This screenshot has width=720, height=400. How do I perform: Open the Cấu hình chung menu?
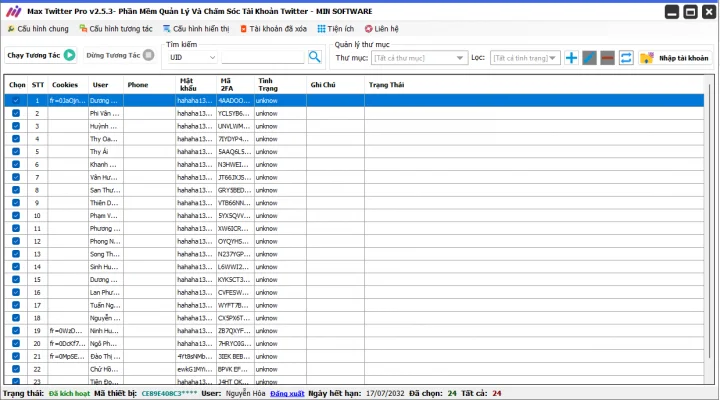point(38,29)
